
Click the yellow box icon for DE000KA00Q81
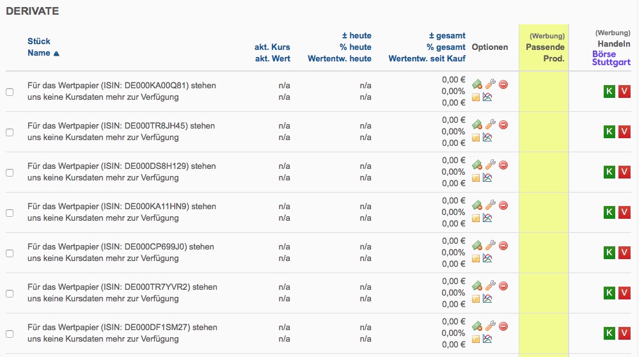(476, 97)
